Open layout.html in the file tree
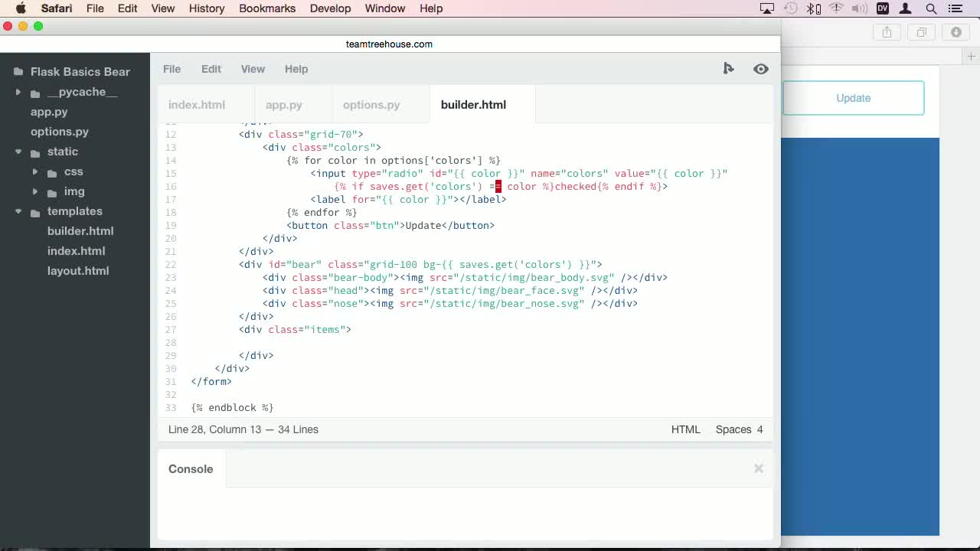The height and width of the screenshot is (551, 980). pyautogui.click(x=78, y=271)
